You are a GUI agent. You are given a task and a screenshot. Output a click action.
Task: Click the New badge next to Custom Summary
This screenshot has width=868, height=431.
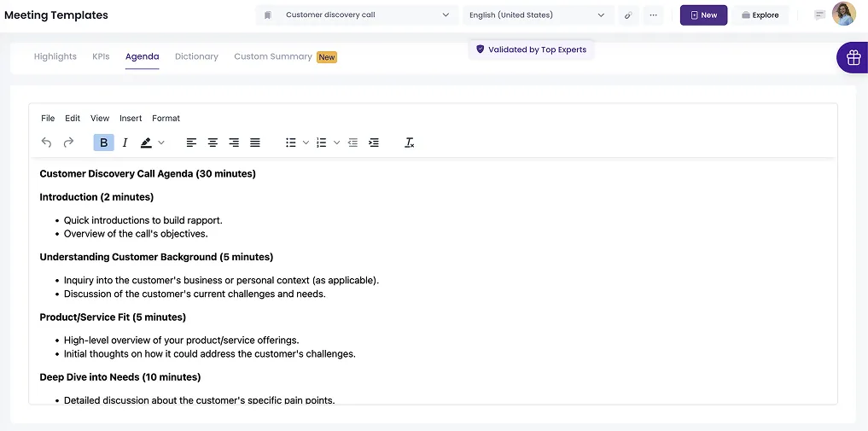[x=327, y=57]
